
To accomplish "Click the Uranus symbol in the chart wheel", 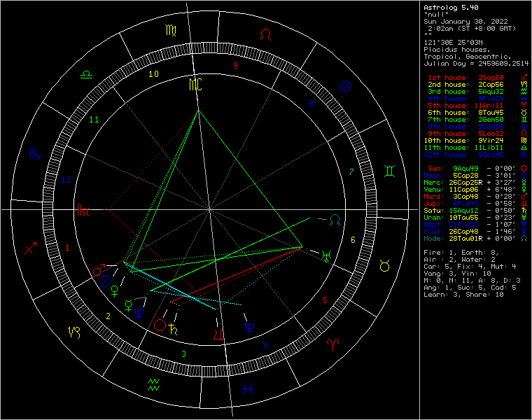I will click(x=326, y=256).
